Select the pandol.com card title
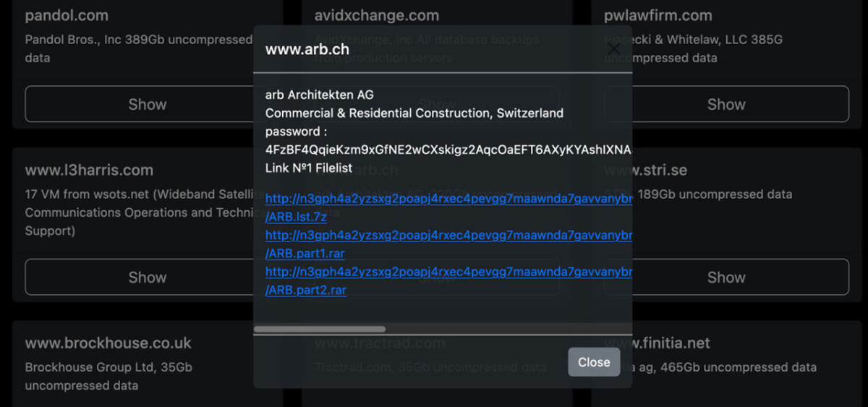Image resolution: width=868 pixels, height=407 pixels. pos(67,15)
